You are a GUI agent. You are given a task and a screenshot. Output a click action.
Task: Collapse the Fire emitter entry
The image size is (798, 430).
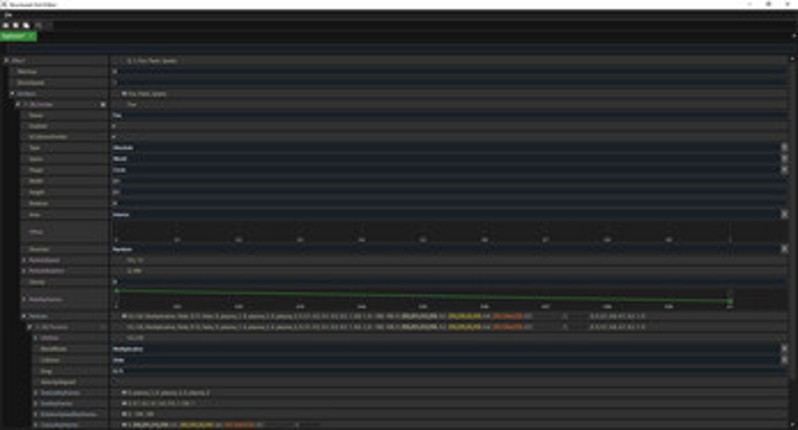(18, 104)
